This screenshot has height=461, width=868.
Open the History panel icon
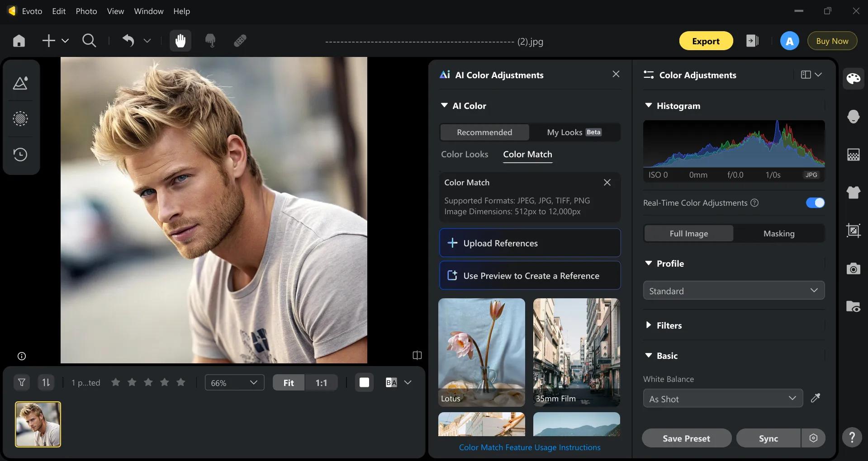pos(20,155)
